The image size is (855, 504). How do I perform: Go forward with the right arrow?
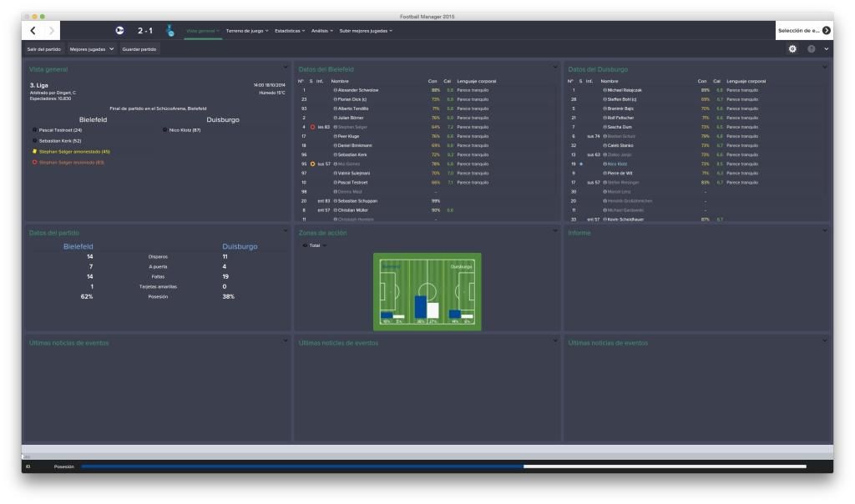(x=51, y=31)
